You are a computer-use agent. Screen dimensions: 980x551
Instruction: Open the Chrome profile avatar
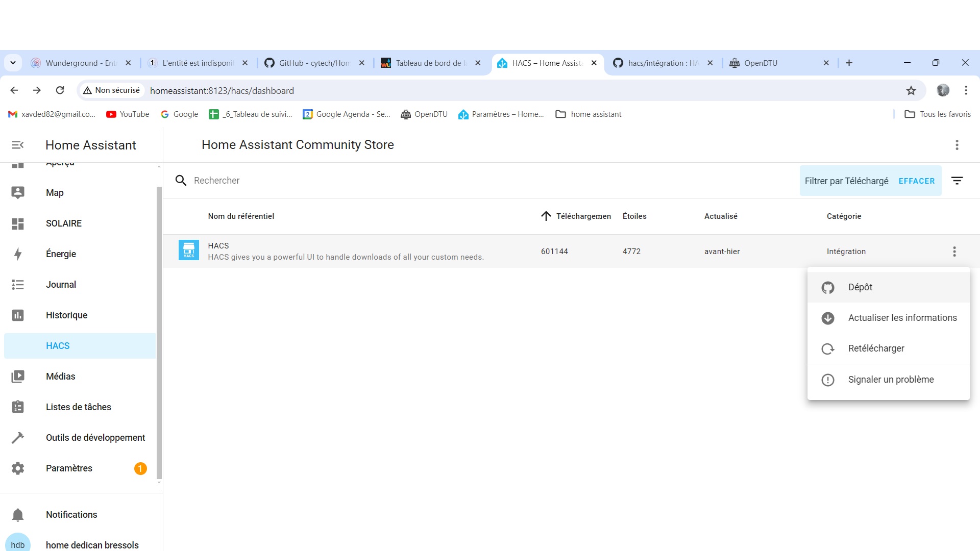point(943,90)
